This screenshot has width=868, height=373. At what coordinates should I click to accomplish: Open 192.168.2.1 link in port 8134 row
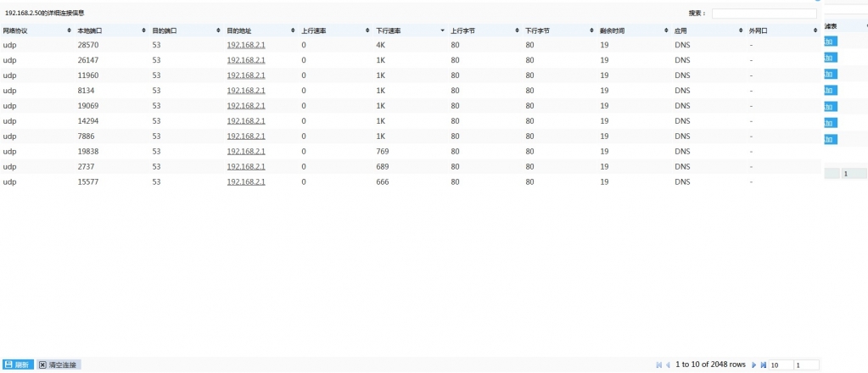click(246, 90)
